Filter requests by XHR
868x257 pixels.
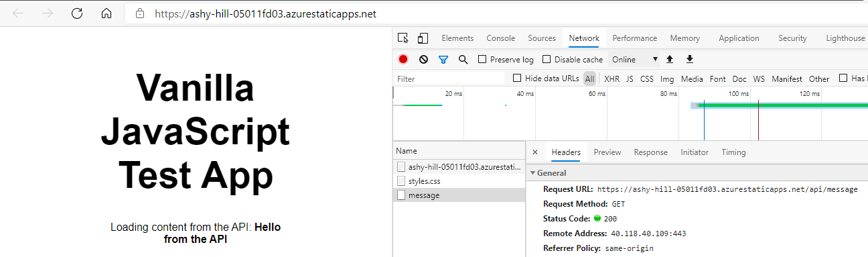click(x=611, y=79)
